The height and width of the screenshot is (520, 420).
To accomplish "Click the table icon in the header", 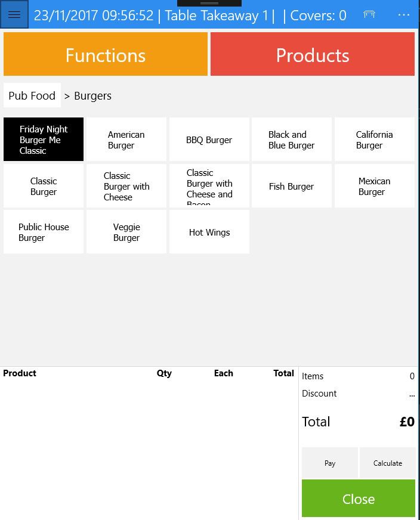I will coord(369,15).
